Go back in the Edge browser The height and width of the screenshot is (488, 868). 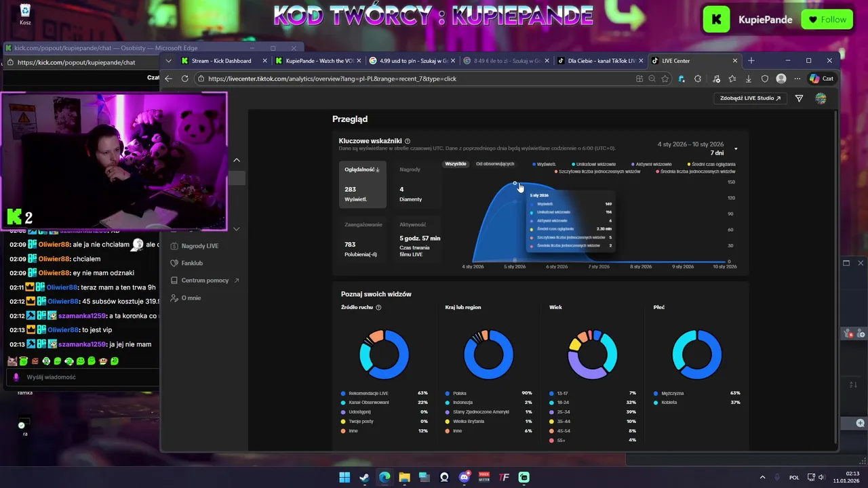(x=168, y=79)
